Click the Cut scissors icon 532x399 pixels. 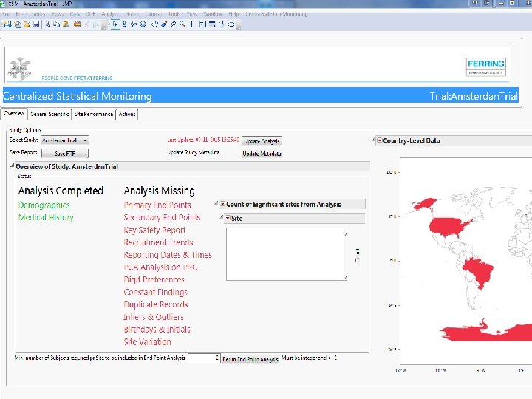click(47, 24)
